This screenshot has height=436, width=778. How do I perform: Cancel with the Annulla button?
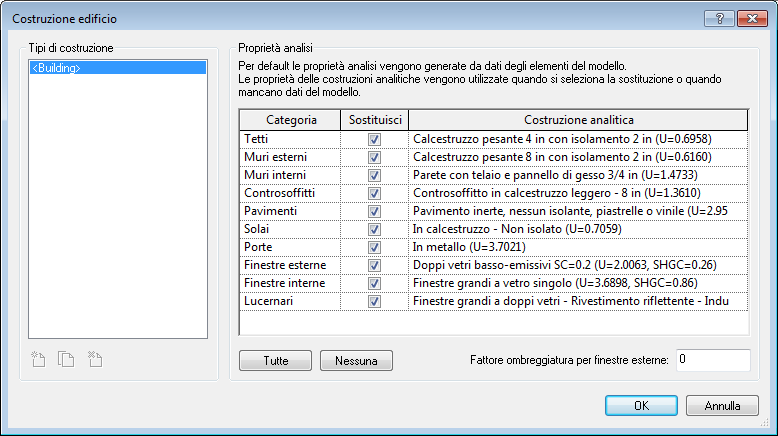722,406
